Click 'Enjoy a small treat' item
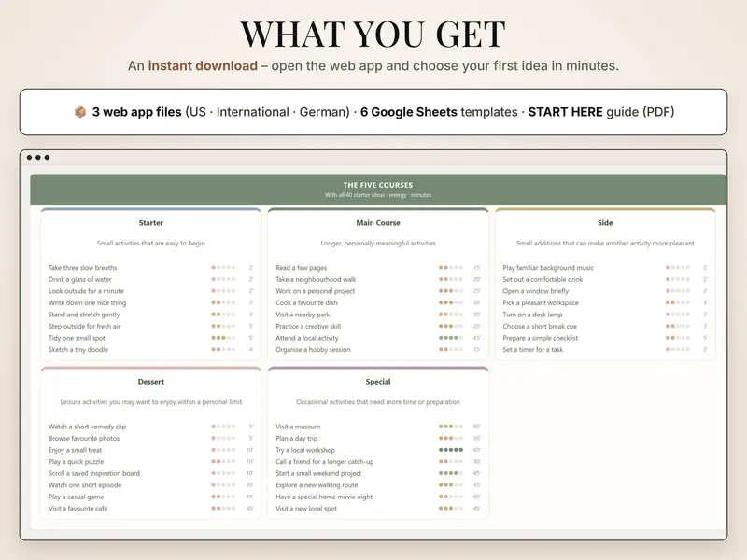The image size is (747, 560). coord(151,450)
